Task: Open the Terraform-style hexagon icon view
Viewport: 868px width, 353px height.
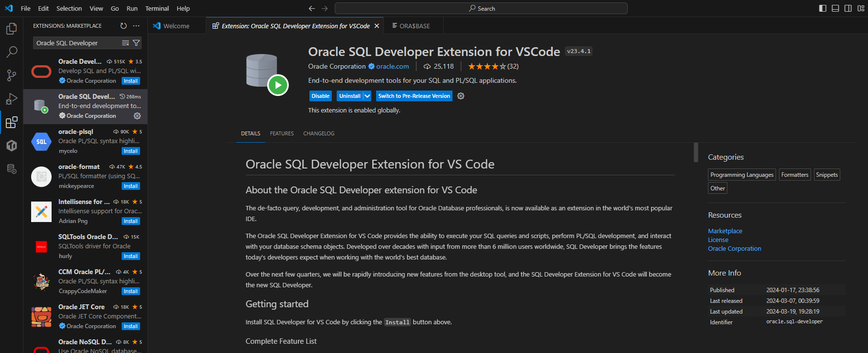Action: [x=12, y=145]
